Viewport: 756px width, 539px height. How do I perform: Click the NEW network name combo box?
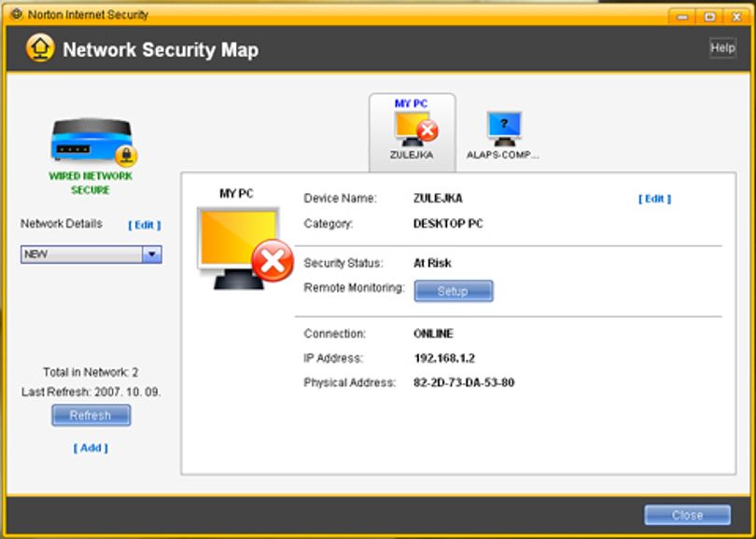(91, 255)
